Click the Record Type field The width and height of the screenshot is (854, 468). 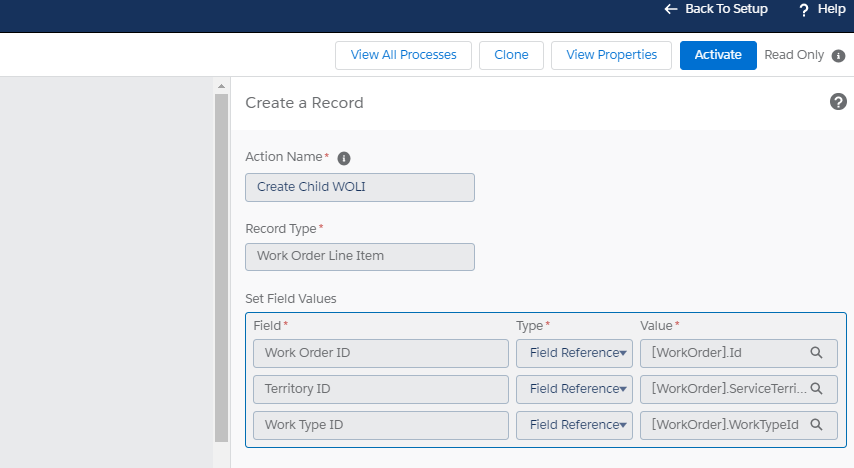(360, 256)
